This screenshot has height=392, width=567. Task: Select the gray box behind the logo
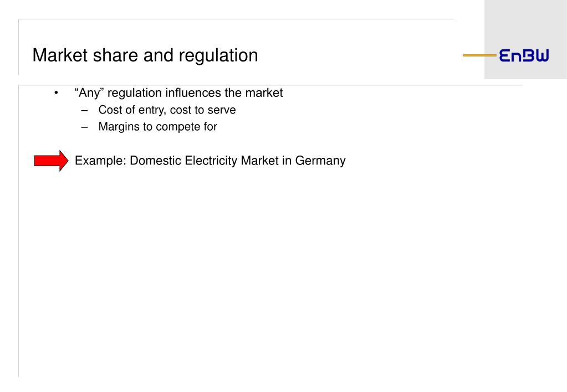[525, 39]
